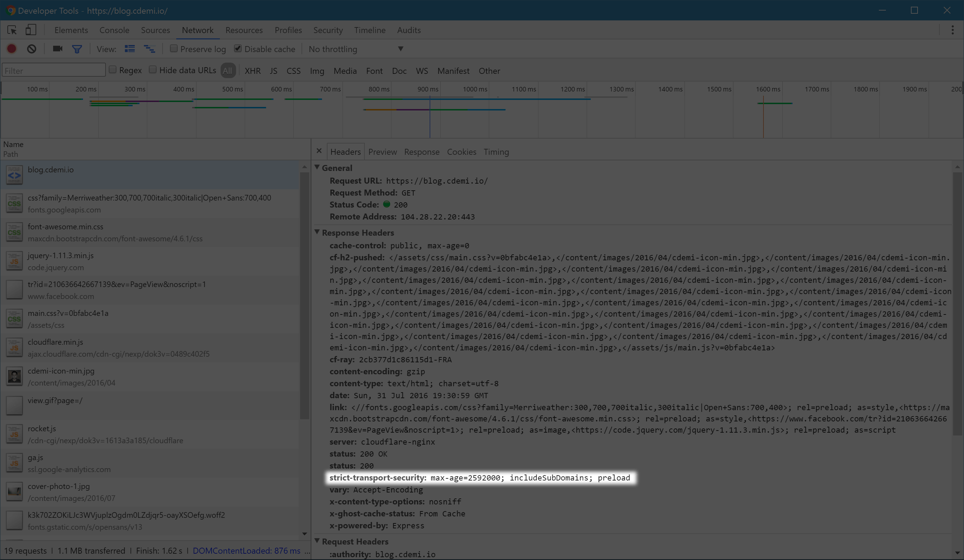Toggle the Preserve log checkbox
The height and width of the screenshot is (560, 964).
coord(173,49)
